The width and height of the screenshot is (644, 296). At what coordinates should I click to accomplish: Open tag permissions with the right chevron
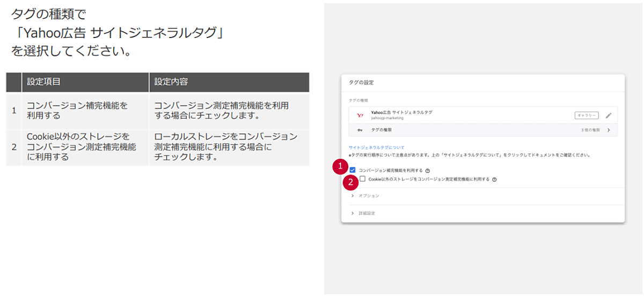coord(609,130)
